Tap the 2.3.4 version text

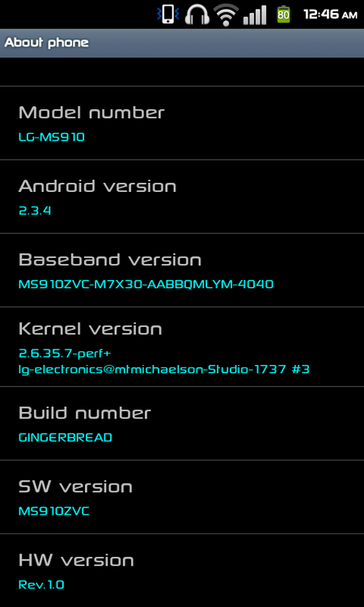coord(35,210)
